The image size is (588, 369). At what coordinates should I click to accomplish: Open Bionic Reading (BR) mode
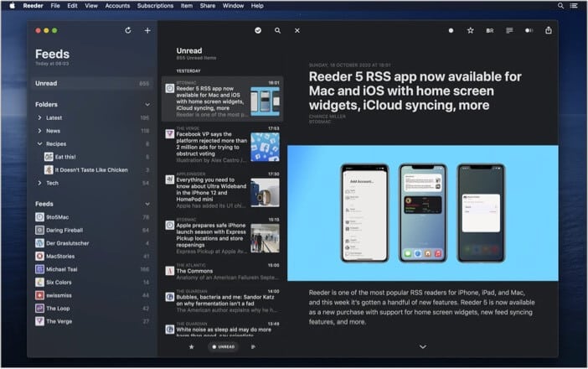tap(490, 31)
